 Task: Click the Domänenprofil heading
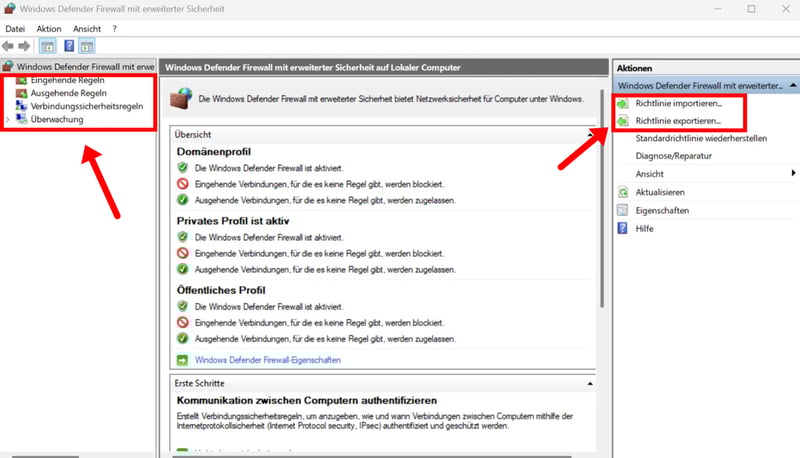(213, 152)
